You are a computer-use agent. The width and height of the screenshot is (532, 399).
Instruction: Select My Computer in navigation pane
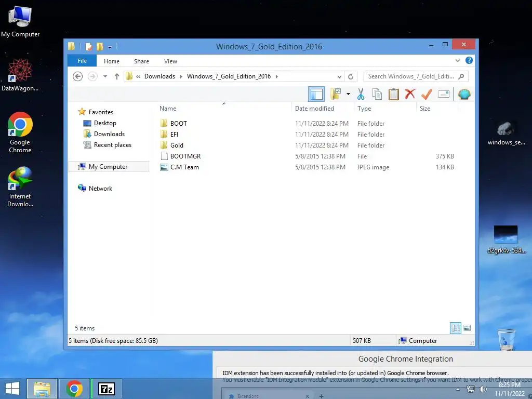click(109, 167)
